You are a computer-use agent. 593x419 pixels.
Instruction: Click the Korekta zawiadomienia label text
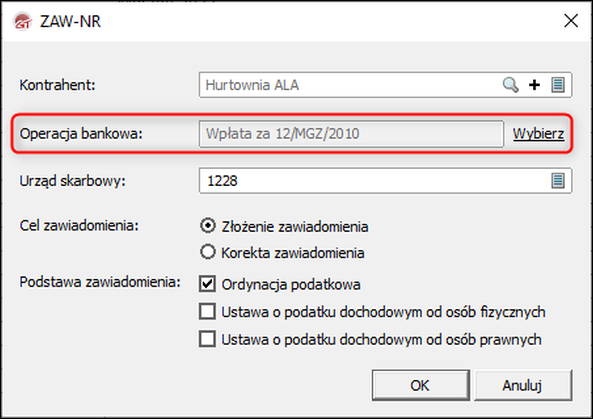[x=293, y=253]
